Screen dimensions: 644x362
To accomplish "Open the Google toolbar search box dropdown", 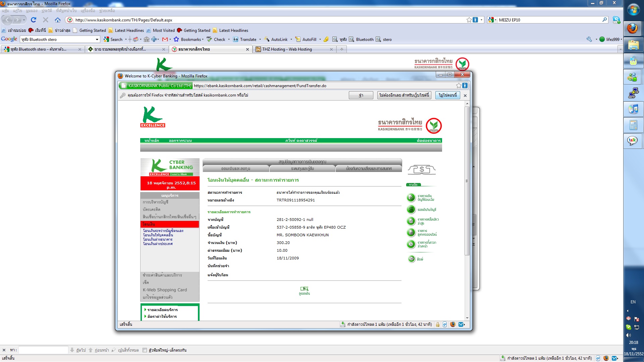I will (97, 40).
